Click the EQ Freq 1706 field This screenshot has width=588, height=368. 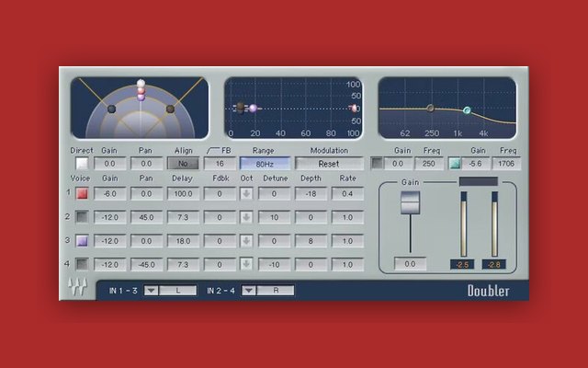(x=506, y=164)
